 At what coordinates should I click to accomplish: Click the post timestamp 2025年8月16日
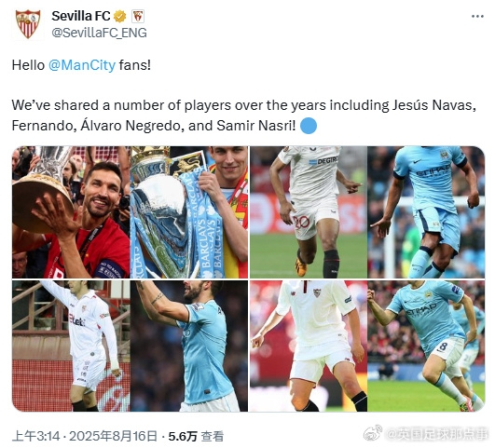click(113, 436)
